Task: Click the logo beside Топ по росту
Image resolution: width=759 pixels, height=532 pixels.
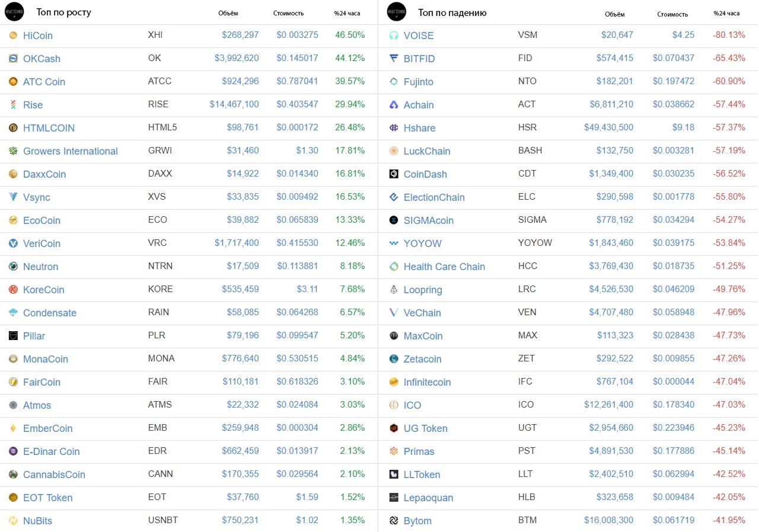Action: pyautogui.click(x=14, y=12)
